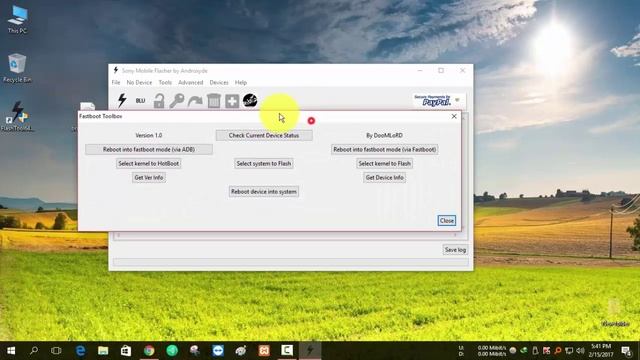Click Select system to Flash button

coord(264,163)
